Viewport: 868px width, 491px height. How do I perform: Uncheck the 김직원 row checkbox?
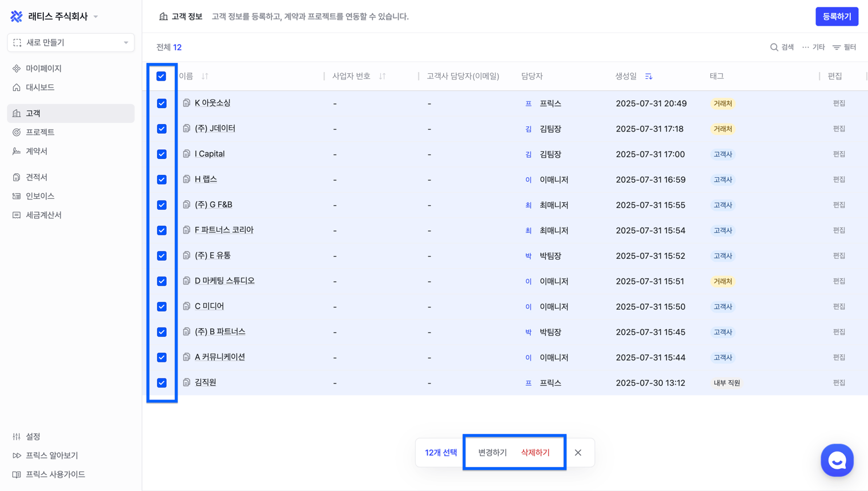[x=162, y=383]
